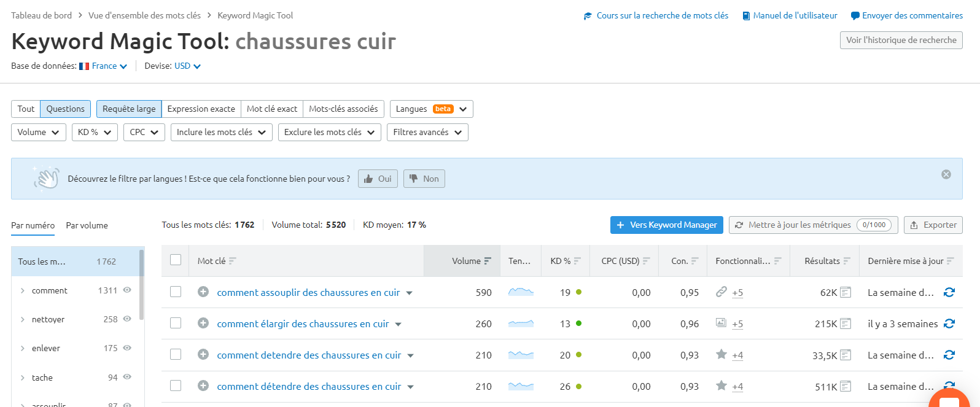This screenshot has height=407, width=980.
Task: Click the keyword groups list scrollbar
Action: [142, 284]
